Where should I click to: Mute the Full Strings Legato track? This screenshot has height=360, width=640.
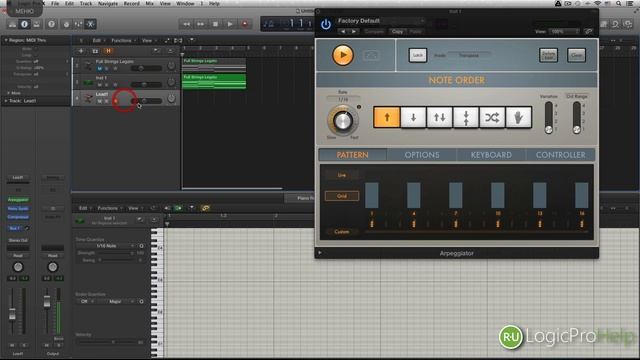coord(99,69)
